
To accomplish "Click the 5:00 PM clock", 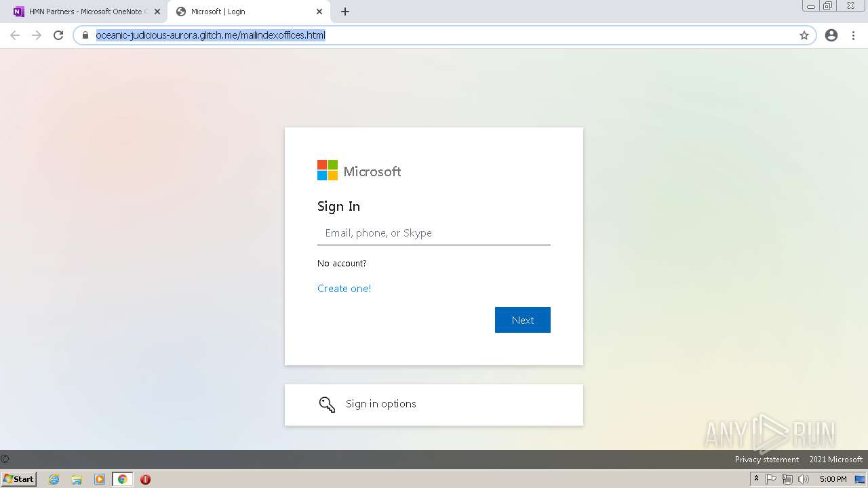I will pyautogui.click(x=833, y=479).
